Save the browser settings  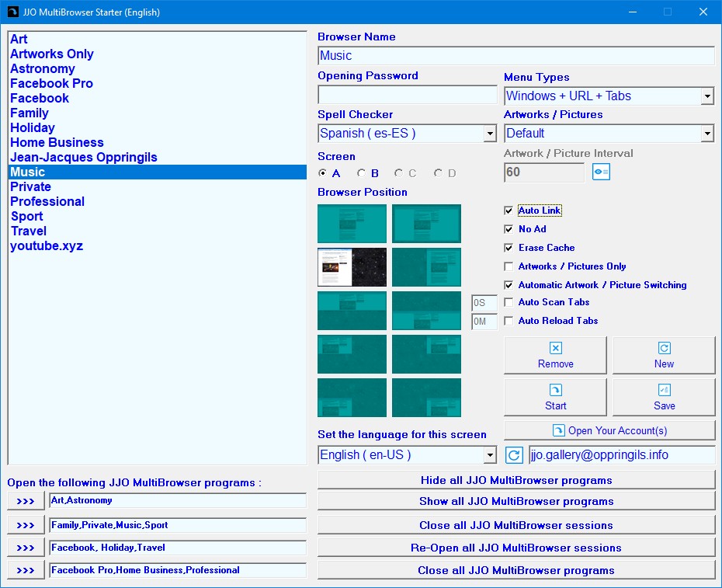(664, 398)
